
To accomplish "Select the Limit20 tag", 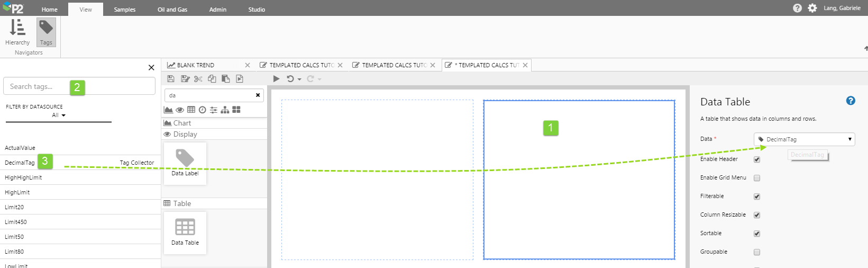I will pyautogui.click(x=80, y=207).
